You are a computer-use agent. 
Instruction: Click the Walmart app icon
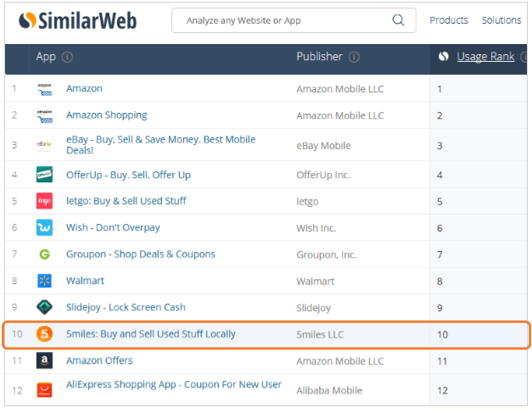point(44,281)
